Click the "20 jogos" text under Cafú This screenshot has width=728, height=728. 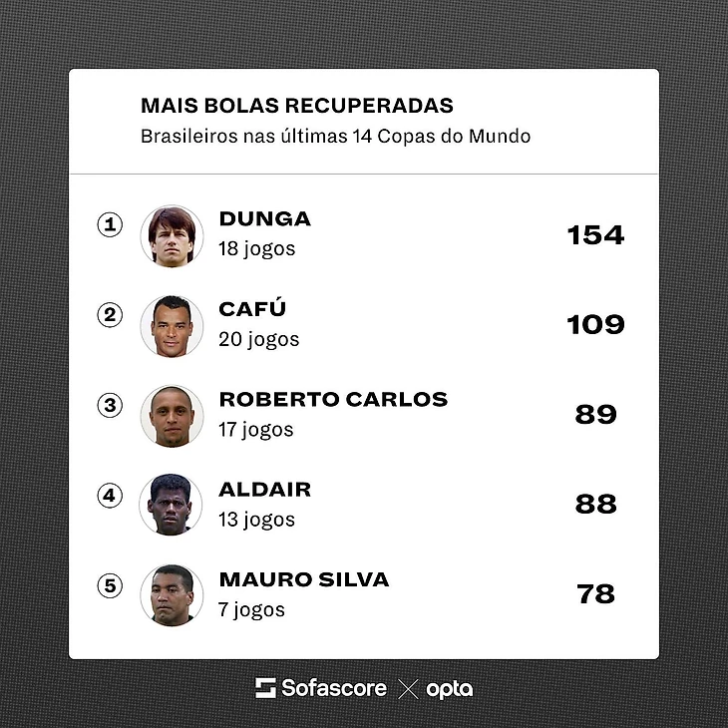[259, 340]
